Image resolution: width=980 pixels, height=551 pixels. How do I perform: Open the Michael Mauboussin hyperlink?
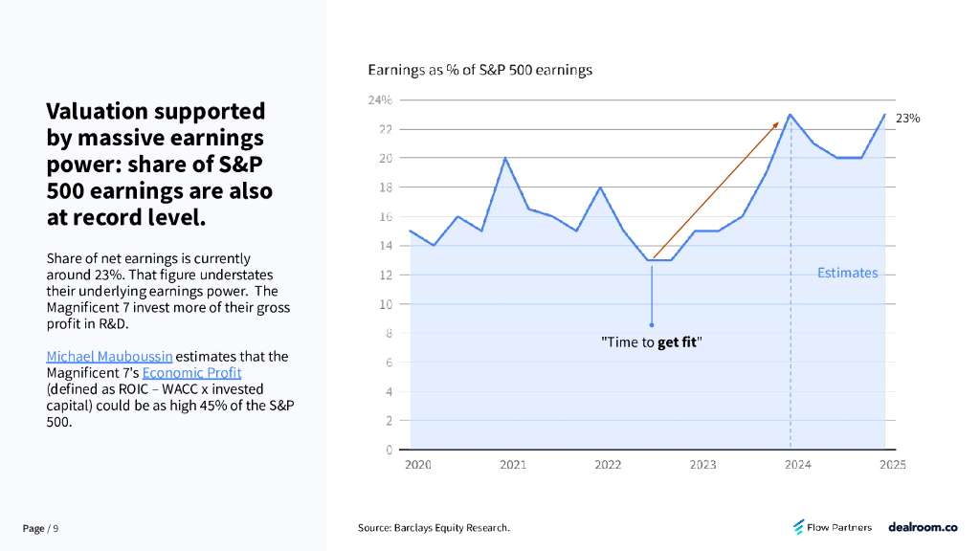tap(109, 357)
